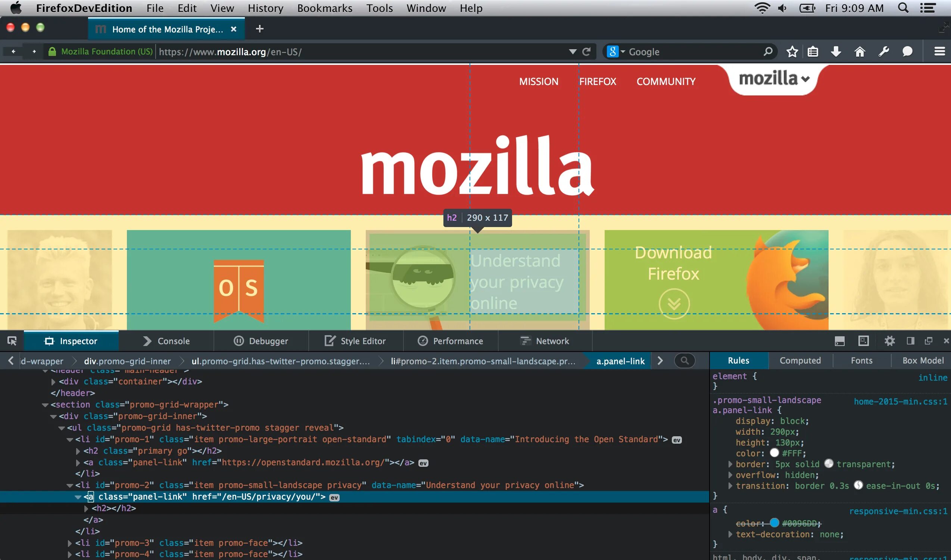Open the downloads arrow icon
Image resolution: width=951 pixels, height=560 pixels.
point(836,52)
